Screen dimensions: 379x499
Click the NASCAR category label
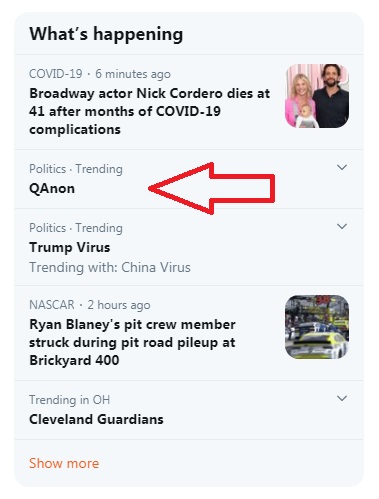click(52, 305)
